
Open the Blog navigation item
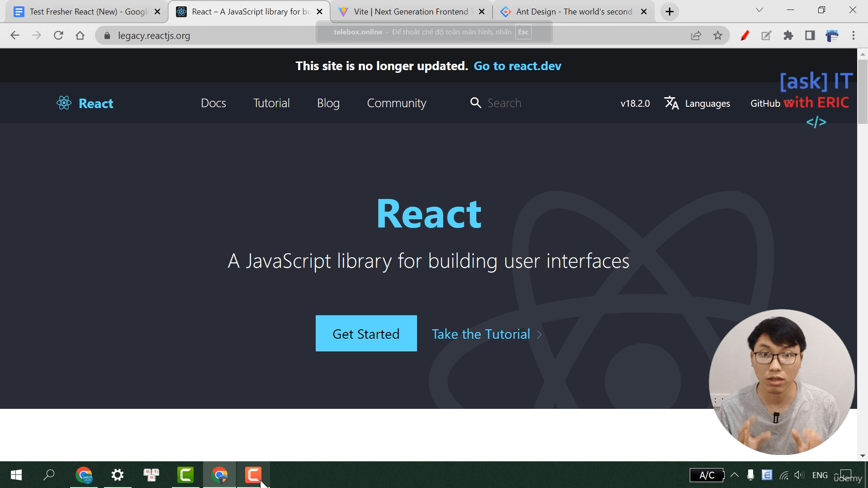tap(328, 103)
